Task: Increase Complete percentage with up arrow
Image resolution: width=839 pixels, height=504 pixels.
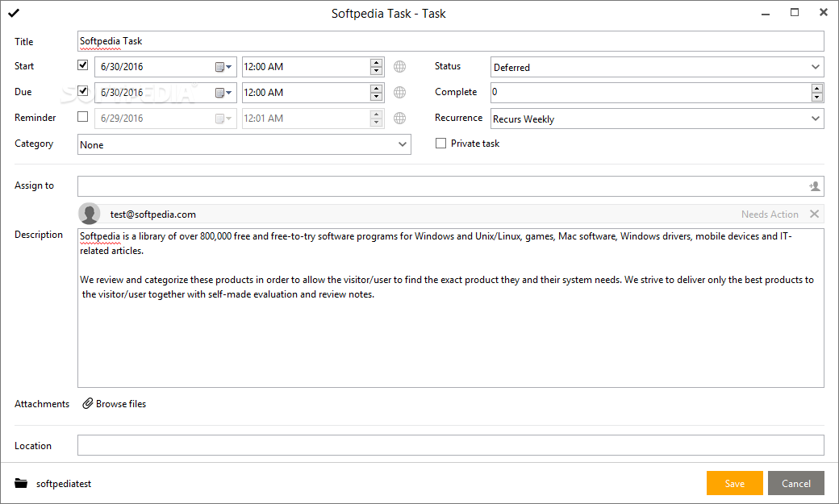Action: 816,88
